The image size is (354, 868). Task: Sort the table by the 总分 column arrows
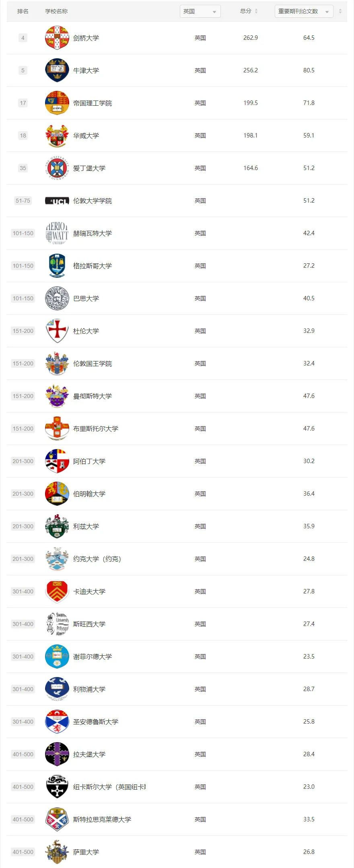[x=256, y=11]
